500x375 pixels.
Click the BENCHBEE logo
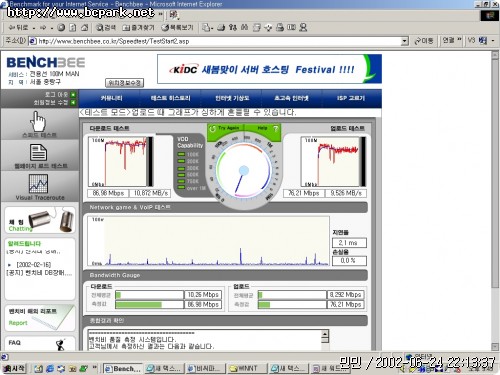[x=46, y=63]
